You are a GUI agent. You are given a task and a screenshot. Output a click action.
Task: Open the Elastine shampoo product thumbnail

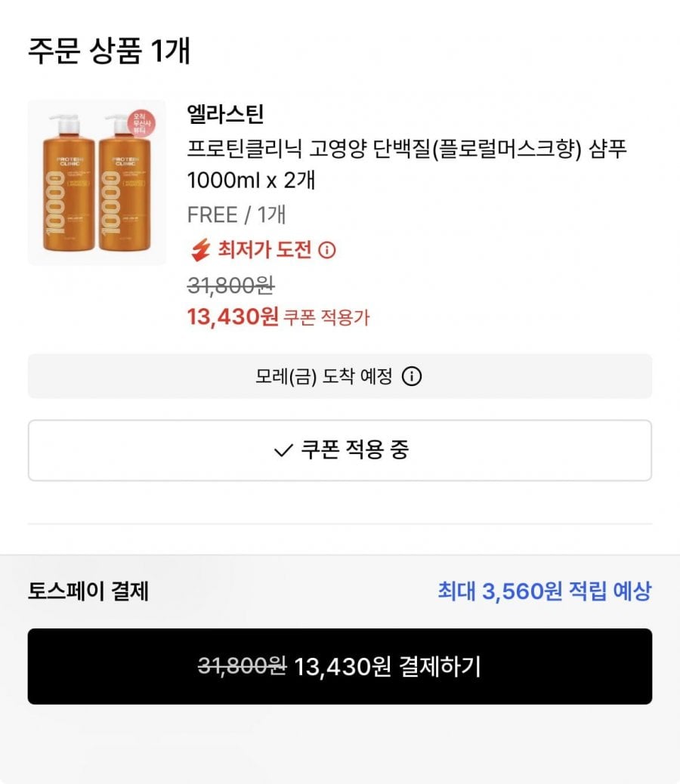point(97,182)
